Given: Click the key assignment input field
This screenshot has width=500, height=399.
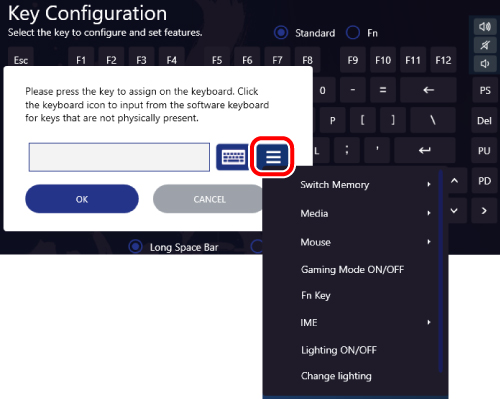Looking at the screenshot, I should (x=119, y=157).
